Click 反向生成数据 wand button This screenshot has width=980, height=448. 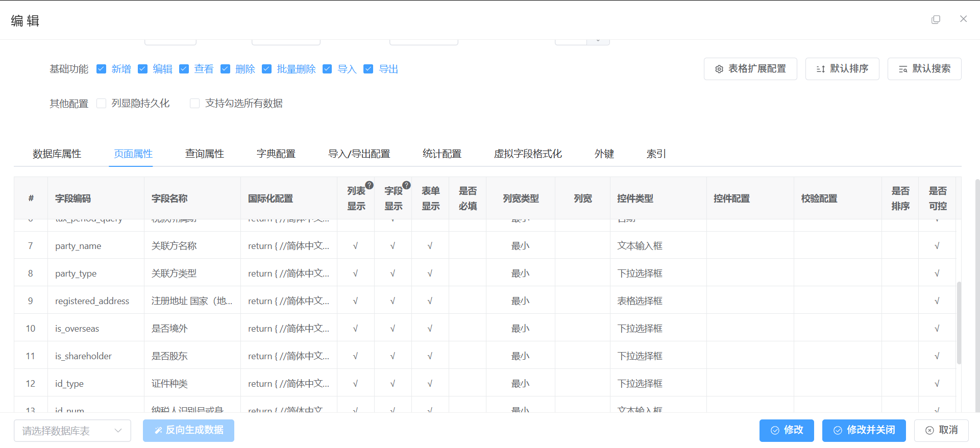click(188, 430)
